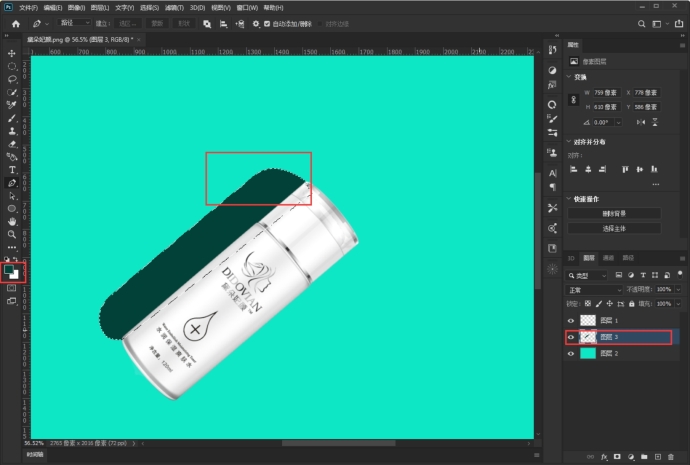
Task: Flip horizontal in Properties panel
Action: [640, 122]
